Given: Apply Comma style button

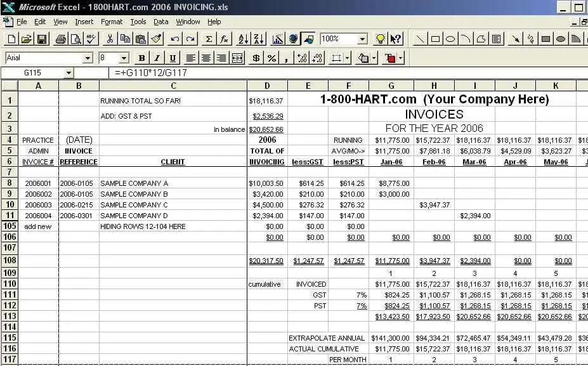Looking at the screenshot, I should (287, 58).
